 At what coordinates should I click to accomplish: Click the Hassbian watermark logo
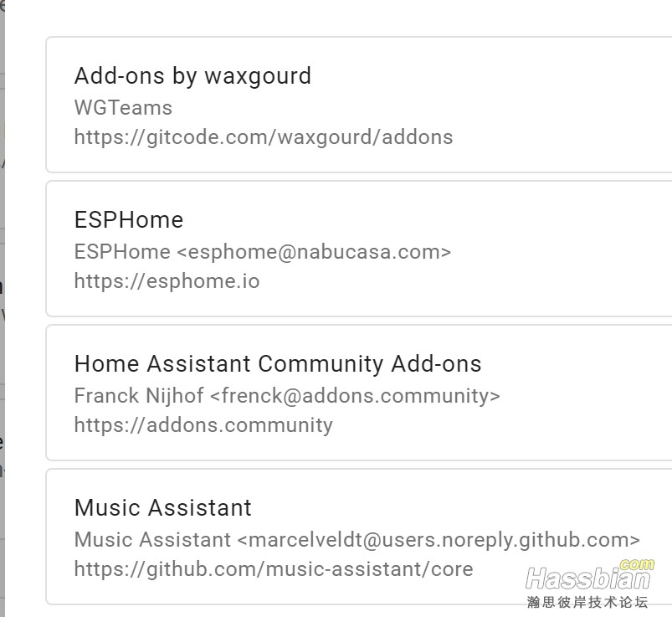coord(589,577)
